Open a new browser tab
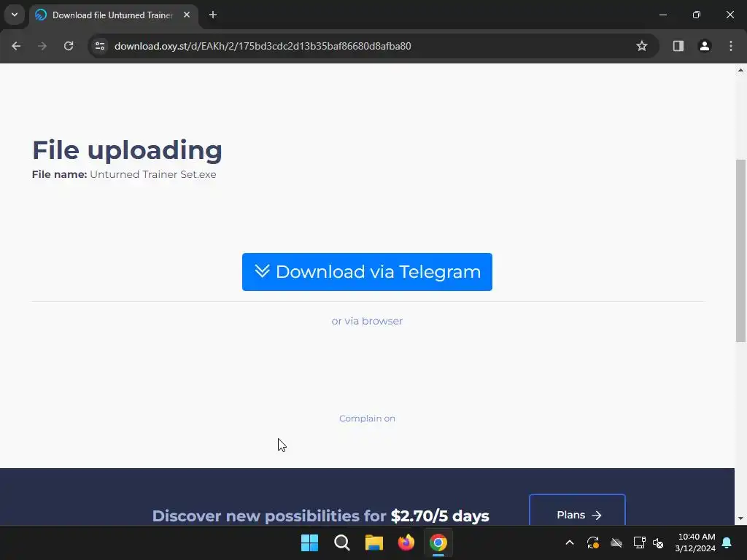Image resolution: width=747 pixels, height=560 pixels. click(213, 15)
